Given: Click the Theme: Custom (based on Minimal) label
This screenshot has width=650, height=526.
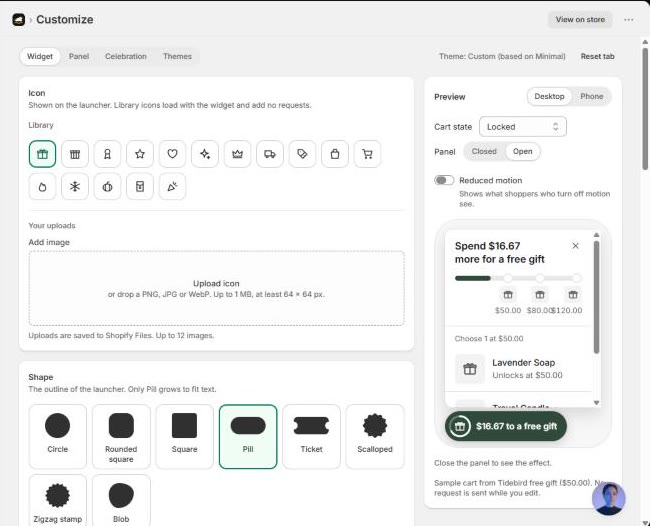Looking at the screenshot, I should click(x=502, y=56).
